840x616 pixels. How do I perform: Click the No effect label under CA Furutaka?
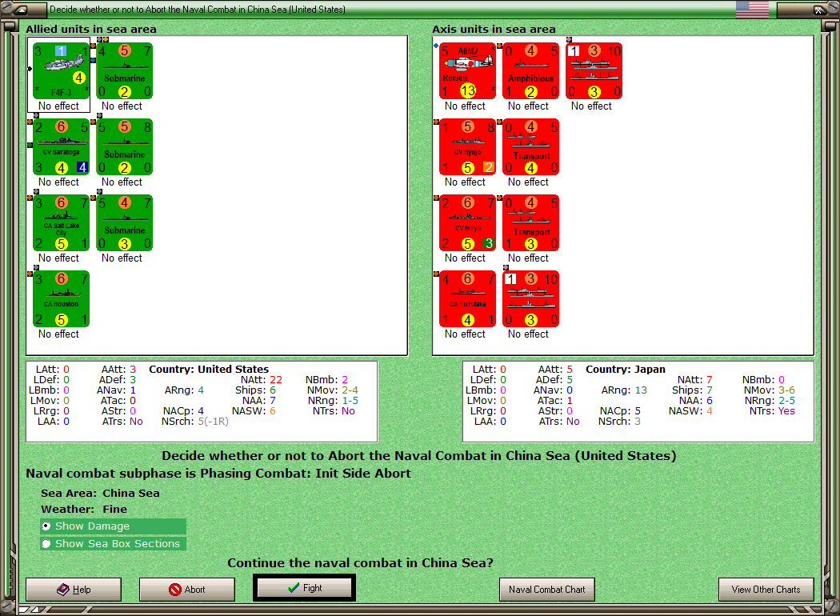pos(465,334)
